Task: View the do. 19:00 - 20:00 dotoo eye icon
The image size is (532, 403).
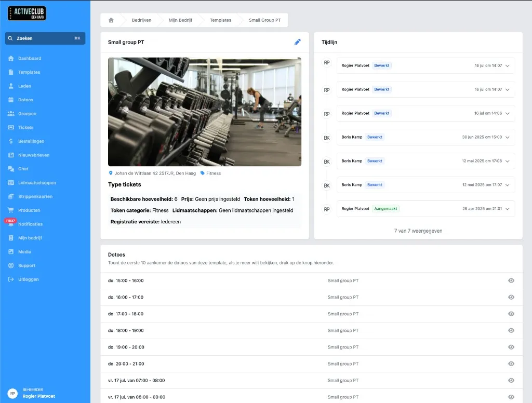Action: pos(511,347)
